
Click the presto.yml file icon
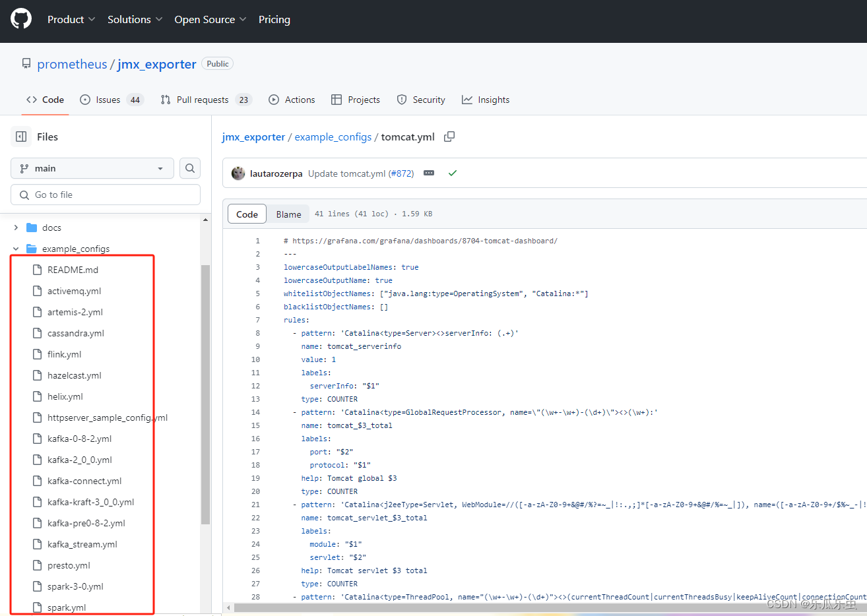(38, 565)
